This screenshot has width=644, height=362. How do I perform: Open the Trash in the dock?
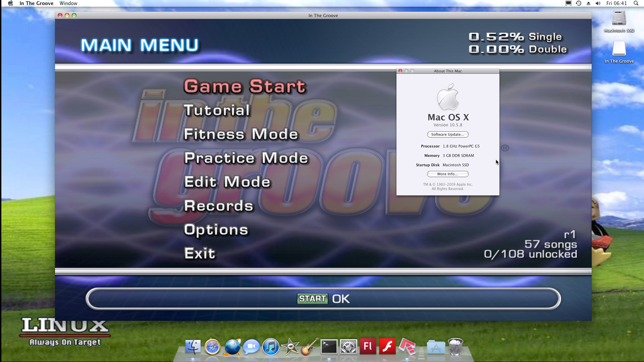click(x=455, y=347)
